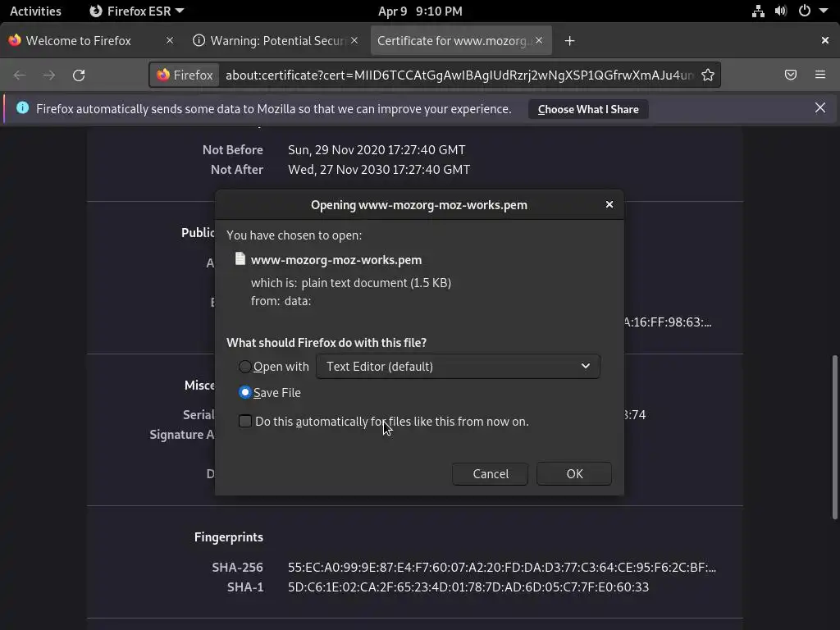840x630 pixels.
Task: Open the clock showing Apr 9 9:10 PM
Action: click(420, 11)
